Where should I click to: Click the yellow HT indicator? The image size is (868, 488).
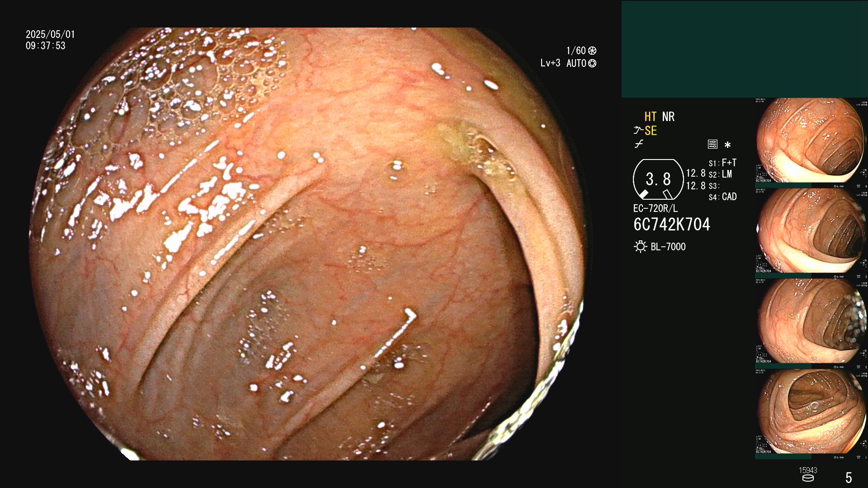650,117
